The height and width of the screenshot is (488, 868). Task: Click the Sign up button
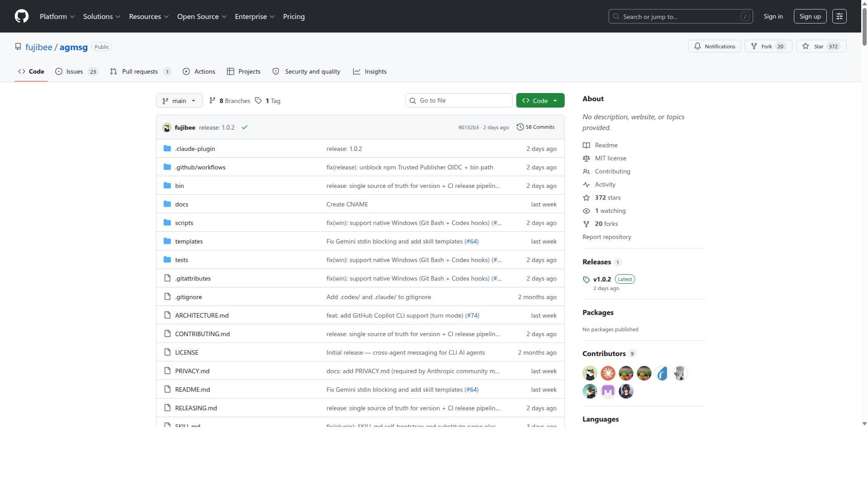point(810,16)
